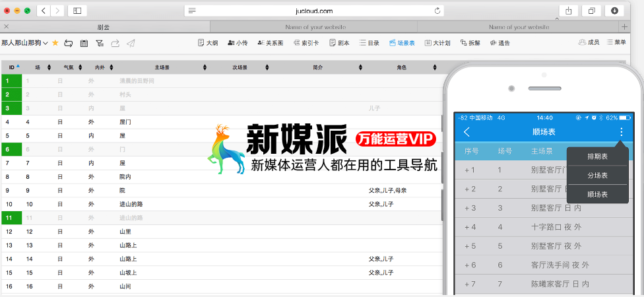The width and height of the screenshot is (644, 297).
Task: Click the reader lines icon in address bar
Action: pyautogui.click(x=192, y=11)
